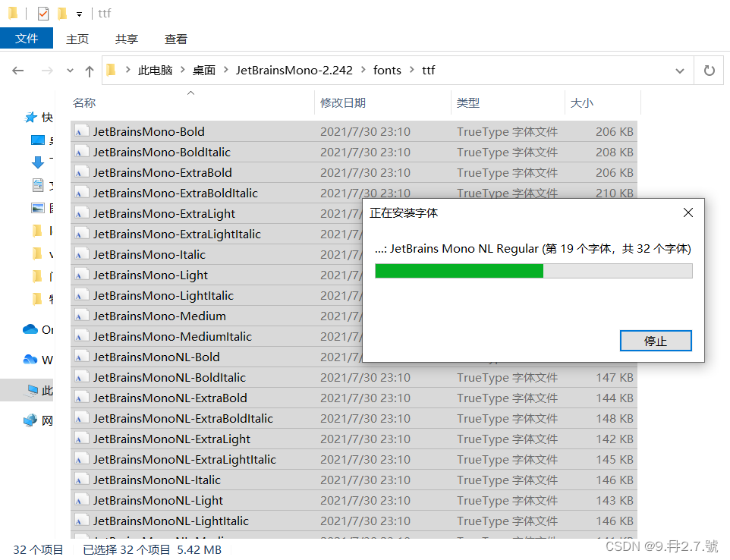Click the 桌面 breadcrumb

204,71
